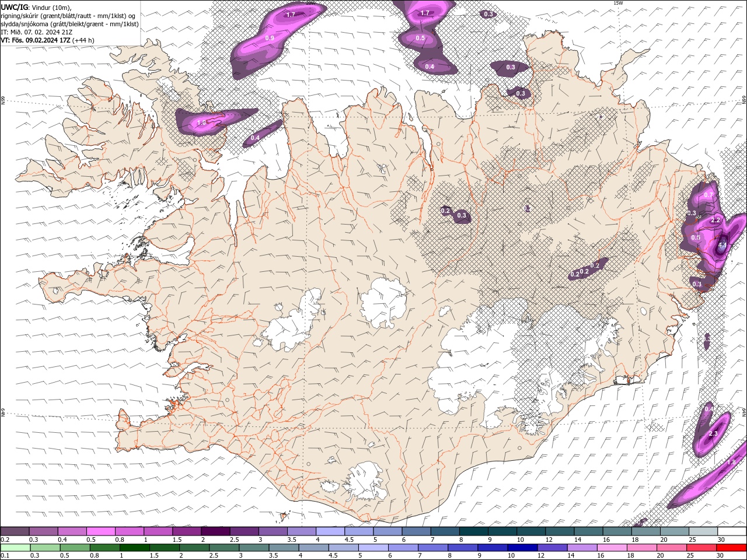Image resolution: width=747 pixels, height=560 pixels.
Task: Click the purple swatch labeled 3 in top legend row
Action: point(273,531)
